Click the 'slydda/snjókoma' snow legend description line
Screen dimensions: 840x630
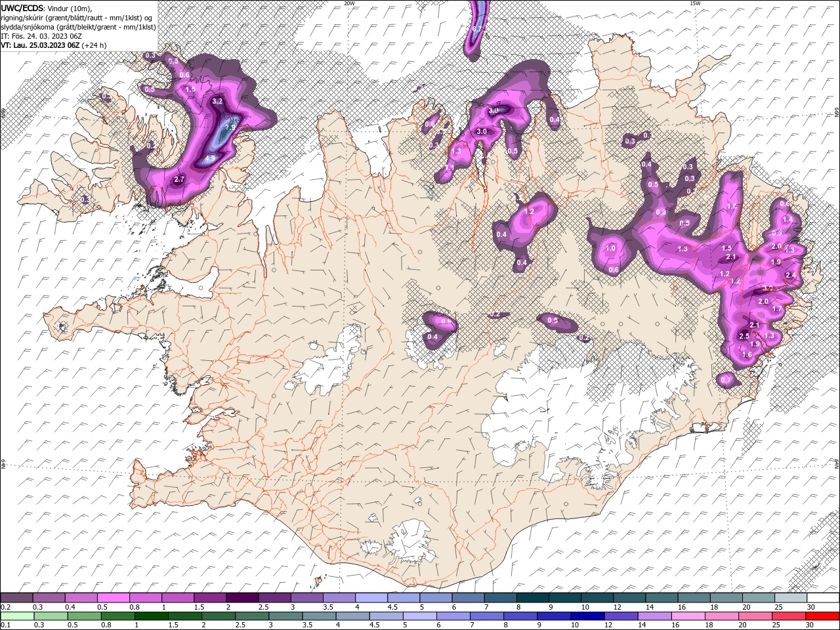(x=79, y=27)
